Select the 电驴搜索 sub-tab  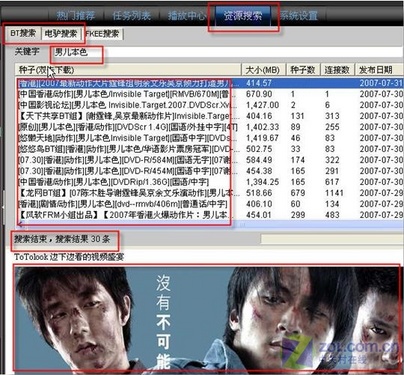pyautogui.click(x=61, y=34)
